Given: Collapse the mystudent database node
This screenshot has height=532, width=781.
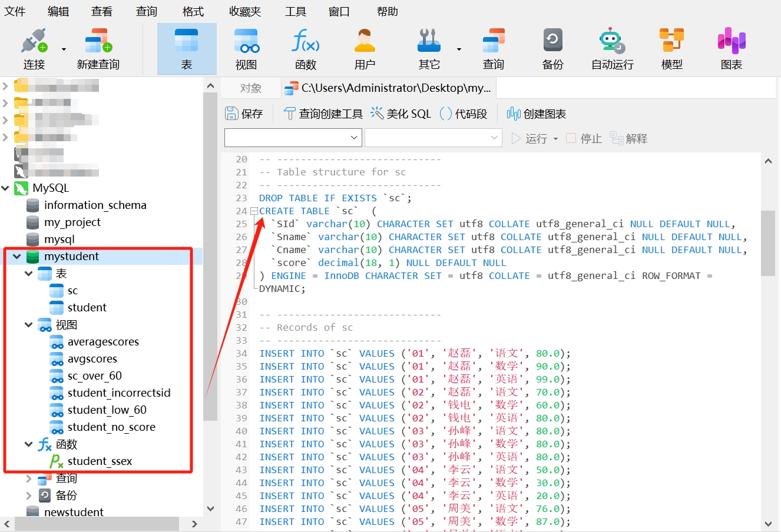Looking at the screenshot, I should (17, 257).
